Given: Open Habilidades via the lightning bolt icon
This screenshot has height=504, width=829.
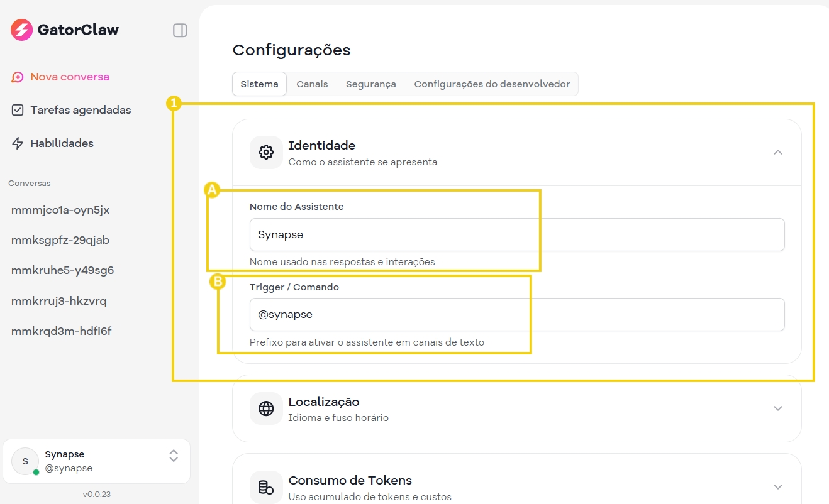Looking at the screenshot, I should coord(17,143).
